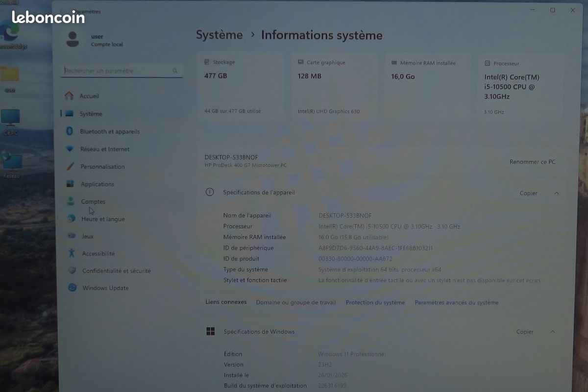Open Bluetooth et appareils via its icon
588x392 pixels.
70,131
